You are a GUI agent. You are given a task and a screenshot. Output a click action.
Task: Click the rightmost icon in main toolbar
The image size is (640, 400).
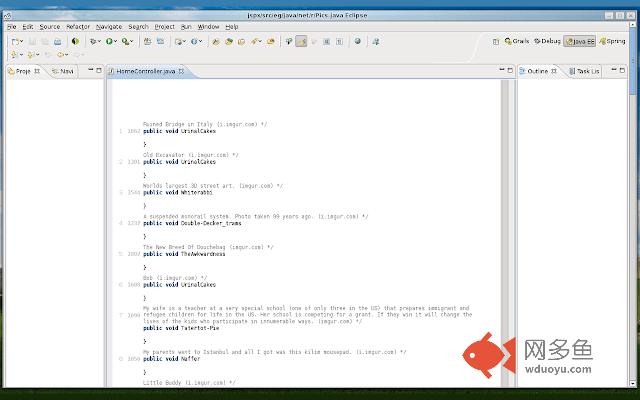(376, 42)
